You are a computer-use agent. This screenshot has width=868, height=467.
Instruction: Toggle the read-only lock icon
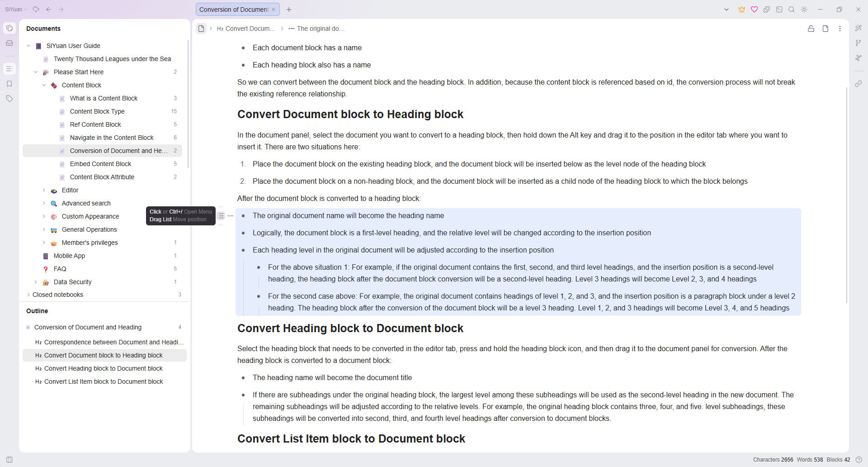point(811,29)
